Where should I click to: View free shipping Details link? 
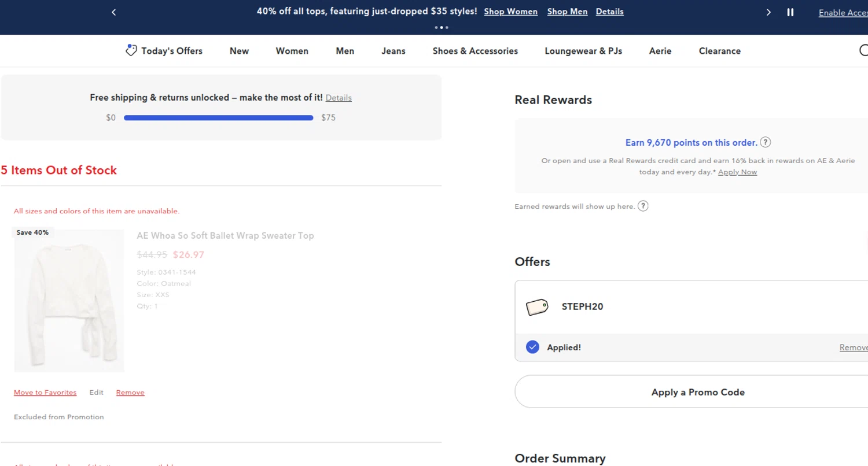pos(339,98)
